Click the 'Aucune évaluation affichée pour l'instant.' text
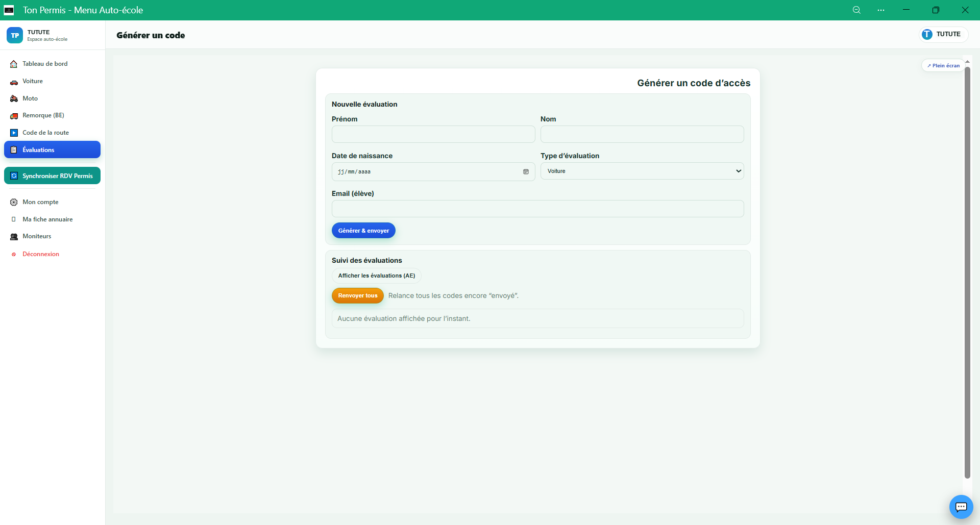 click(x=404, y=318)
